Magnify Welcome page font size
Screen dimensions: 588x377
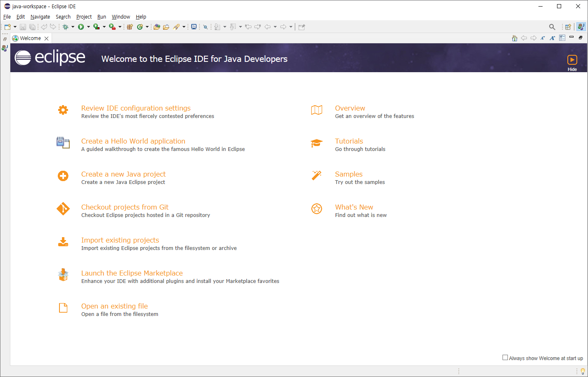pos(552,38)
